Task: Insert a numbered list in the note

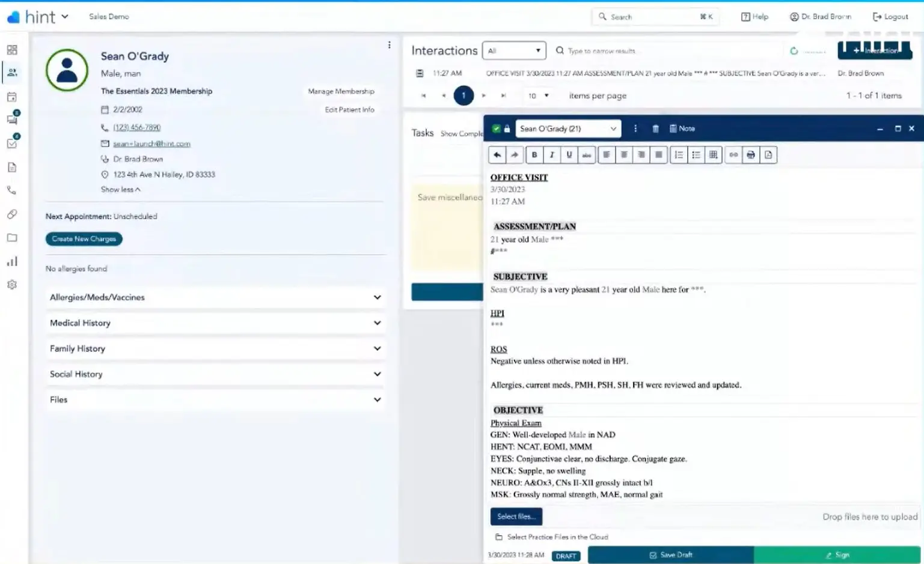Action: click(678, 154)
